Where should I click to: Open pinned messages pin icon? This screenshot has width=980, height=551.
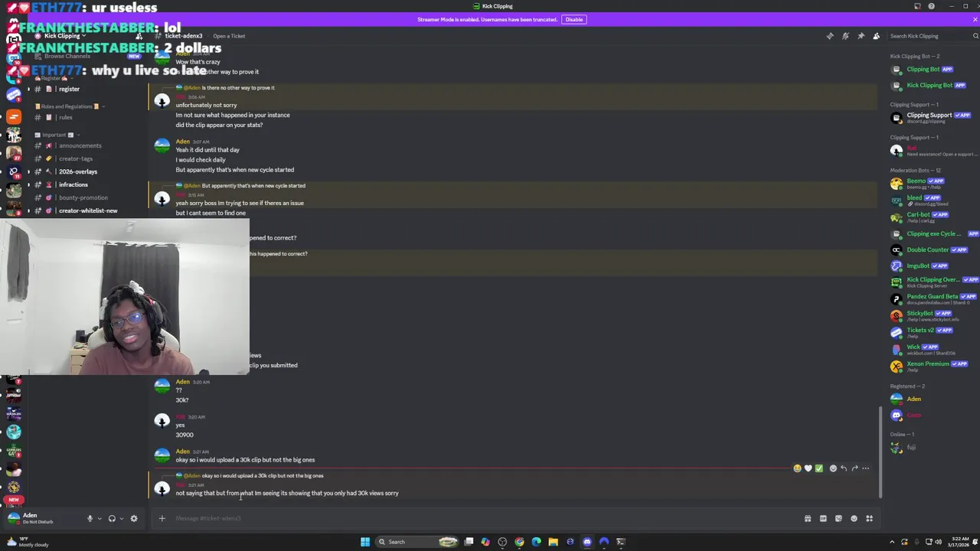coord(861,36)
